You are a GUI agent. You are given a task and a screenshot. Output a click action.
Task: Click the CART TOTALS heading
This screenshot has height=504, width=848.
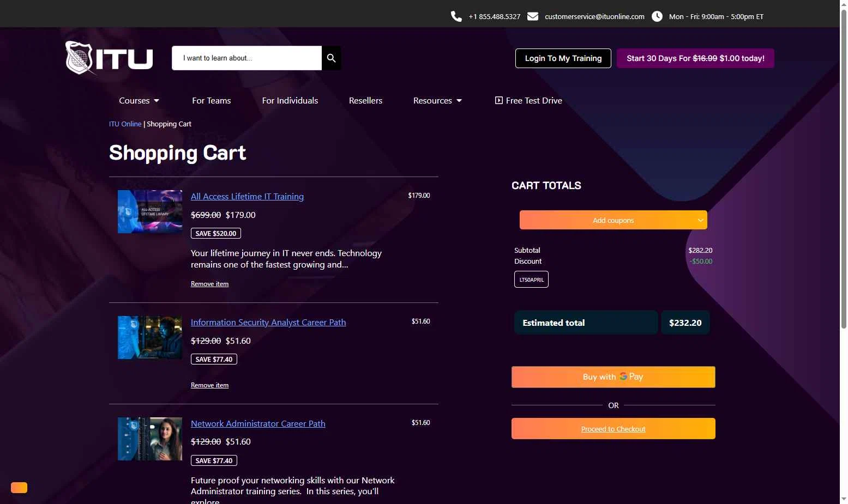pyautogui.click(x=546, y=185)
